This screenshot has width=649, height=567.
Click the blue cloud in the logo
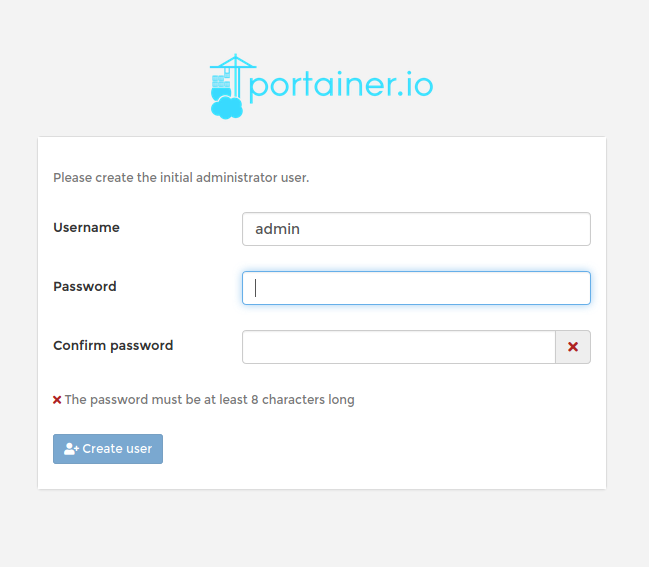tap(227, 107)
